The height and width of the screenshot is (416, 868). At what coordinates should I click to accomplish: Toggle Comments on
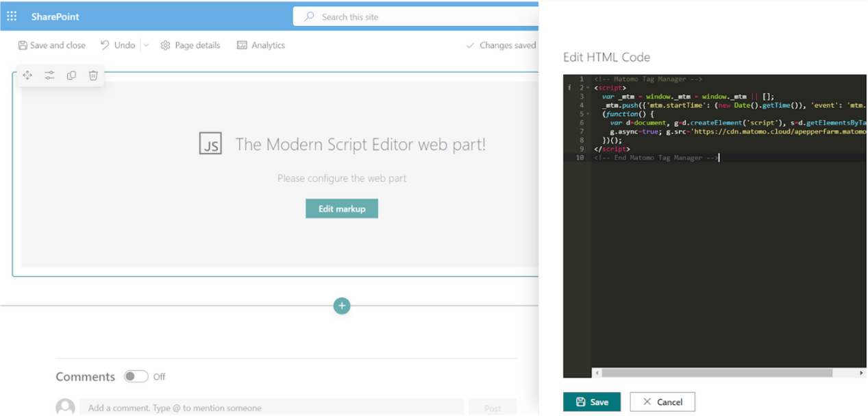pos(136,376)
